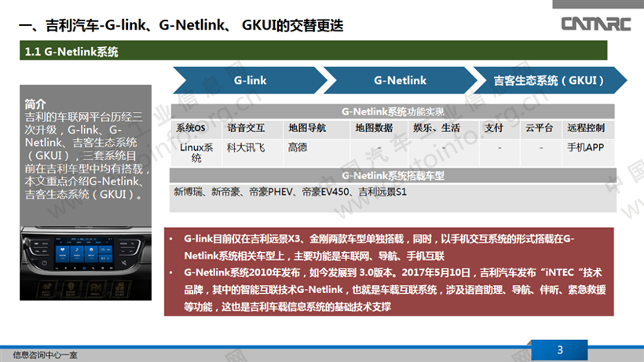Select the slide title about 吉利汽车 G-link
Image resolution: width=644 pixels, height=362 pixels.
pos(181,25)
